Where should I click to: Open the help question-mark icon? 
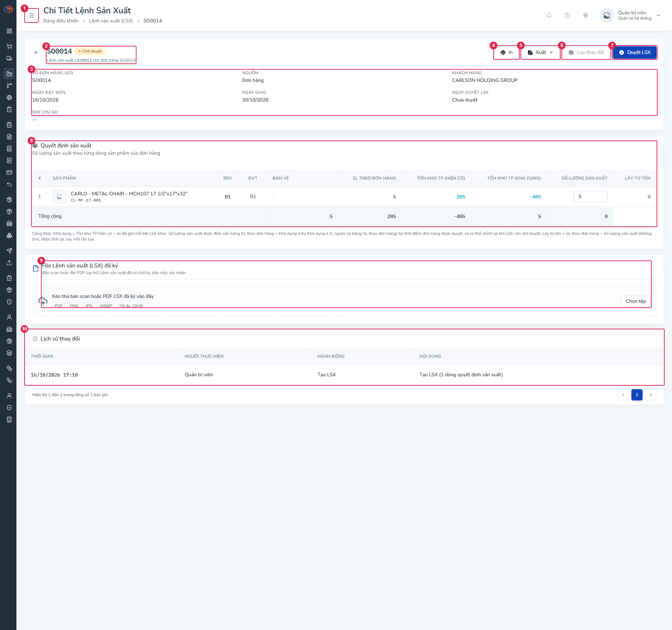click(567, 15)
